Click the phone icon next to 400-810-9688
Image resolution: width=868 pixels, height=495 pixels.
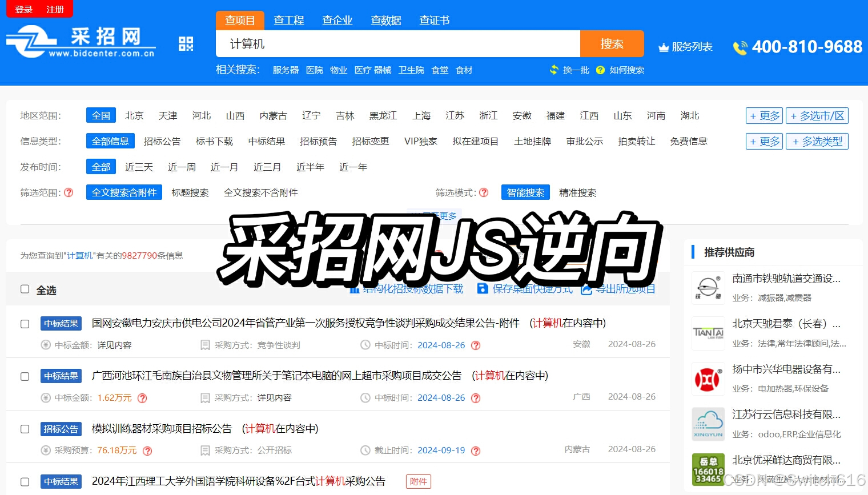coord(741,48)
